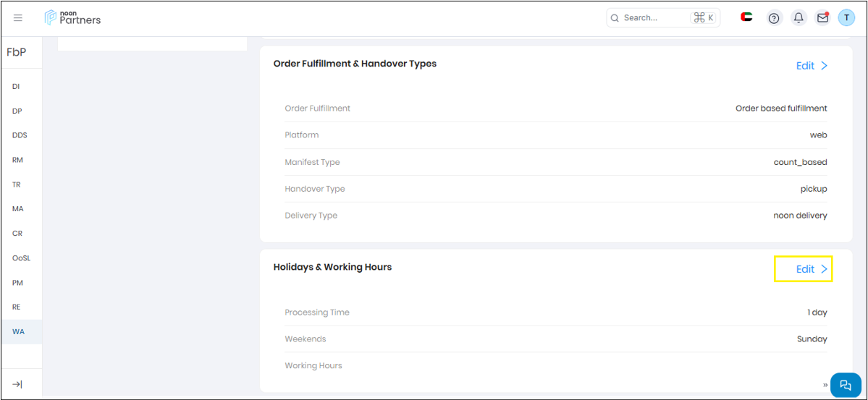Select the FbP sidebar heading

tap(17, 52)
